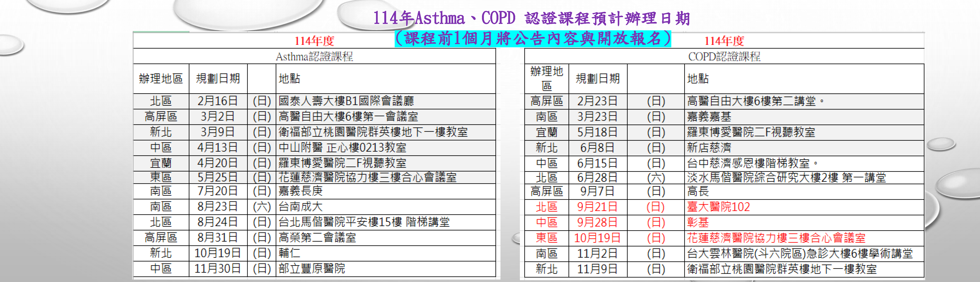Screen dimensions: 980x282
Task: Click COPD date cell '11月2日'
Action: point(597,254)
